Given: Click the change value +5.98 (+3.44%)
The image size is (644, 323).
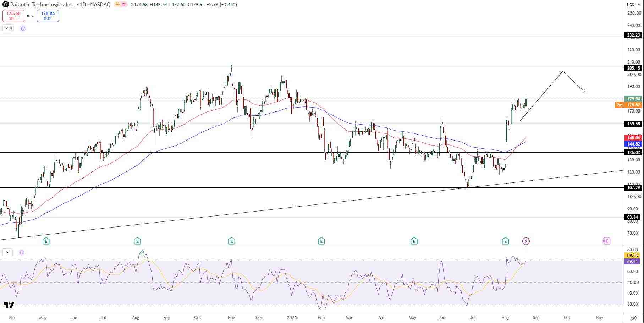Looking at the screenshot, I should [x=222, y=5].
